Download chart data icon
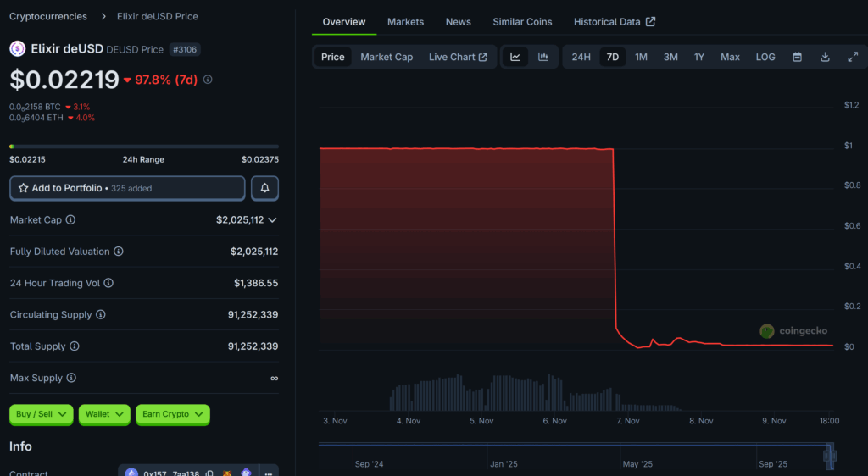The height and width of the screenshot is (476, 868). [x=825, y=57]
